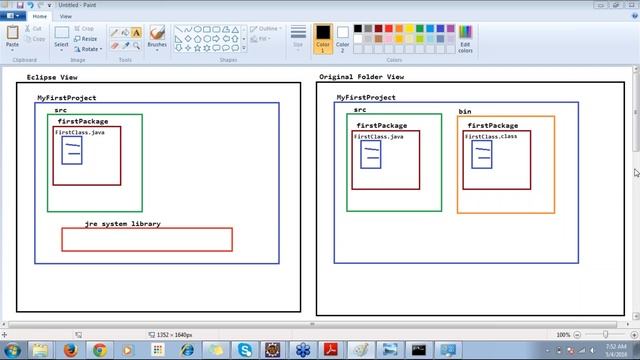Screen dimensions: 640x360
Task: Select the Fill with color bucket tool
Action: click(125, 33)
